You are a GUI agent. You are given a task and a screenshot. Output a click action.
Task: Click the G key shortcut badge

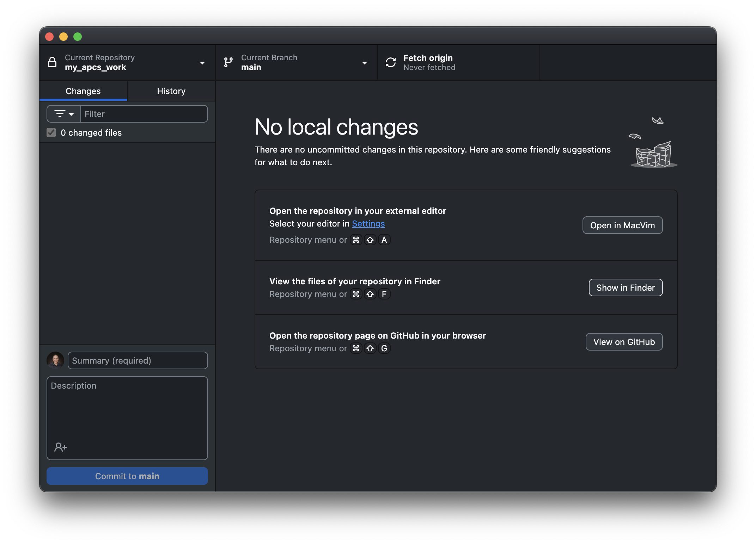coord(384,348)
